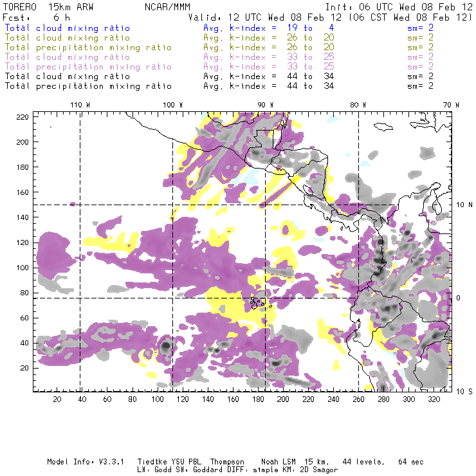Viewport: 476px width, 476px height.
Task: Click the "80" vertical axis tick label
Action: tap(24, 293)
